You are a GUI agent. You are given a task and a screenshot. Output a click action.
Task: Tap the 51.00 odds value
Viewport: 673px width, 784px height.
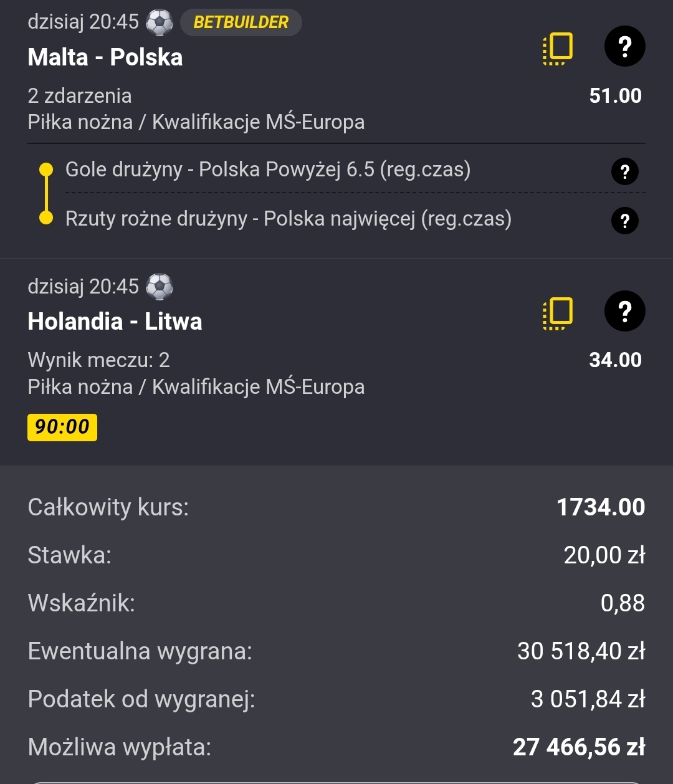tap(615, 96)
